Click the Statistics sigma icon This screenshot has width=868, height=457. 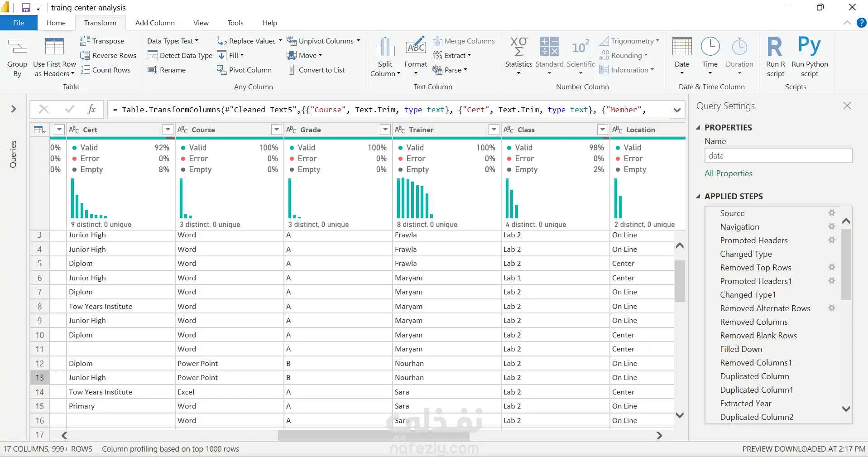pyautogui.click(x=518, y=47)
